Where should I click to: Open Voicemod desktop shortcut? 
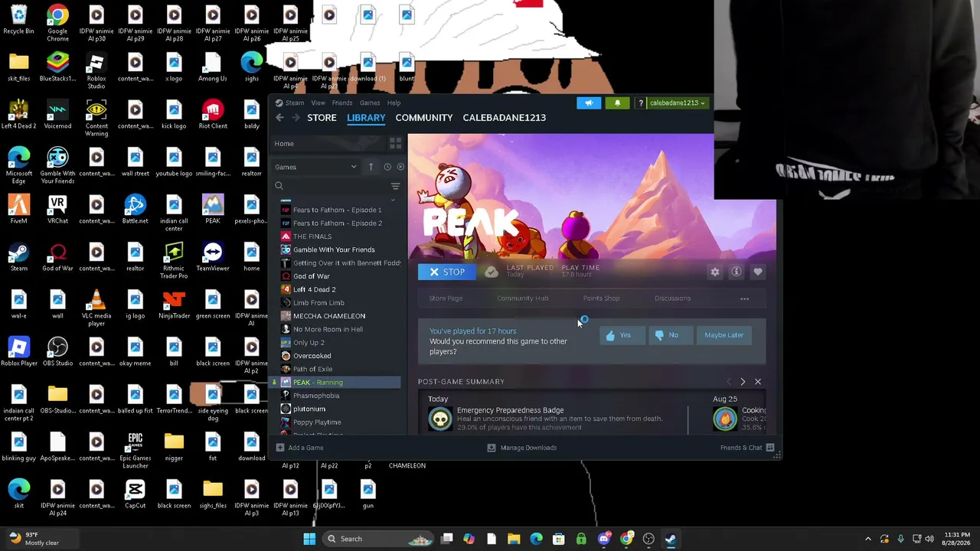click(x=57, y=115)
